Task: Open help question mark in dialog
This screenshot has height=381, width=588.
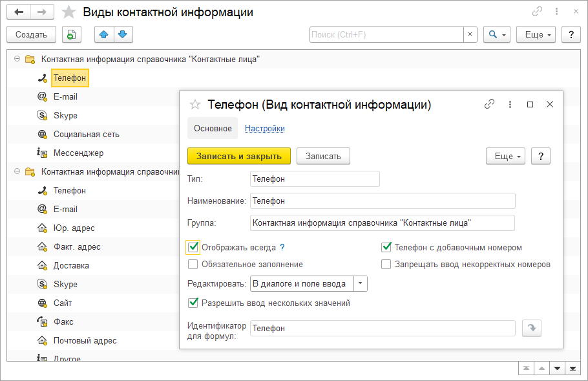Action: pyautogui.click(x=540, y=156)
